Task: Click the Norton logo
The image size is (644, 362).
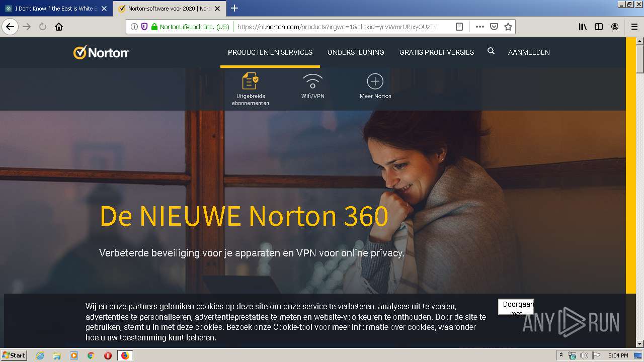Action: point(101,52)
